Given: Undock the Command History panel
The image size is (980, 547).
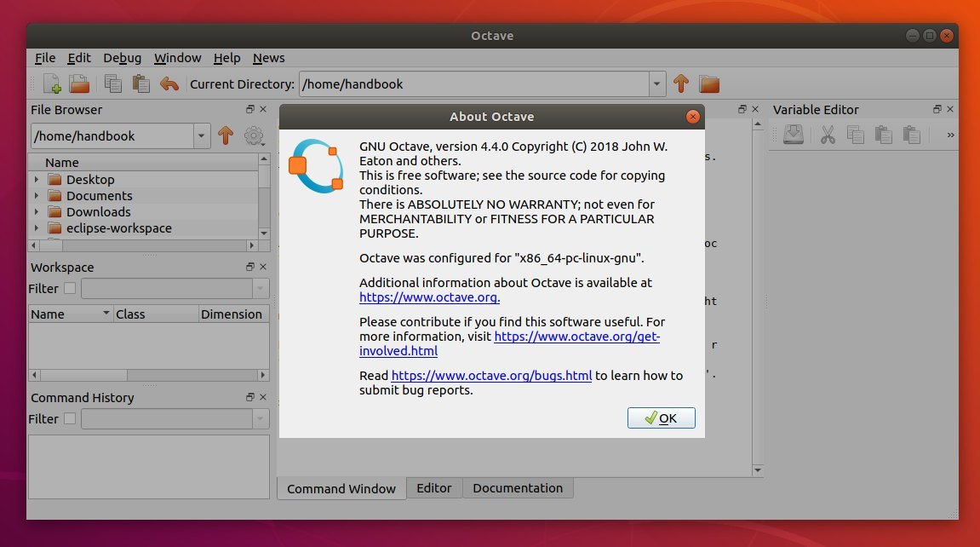Looking at the screenshot, I should point(250,398).
